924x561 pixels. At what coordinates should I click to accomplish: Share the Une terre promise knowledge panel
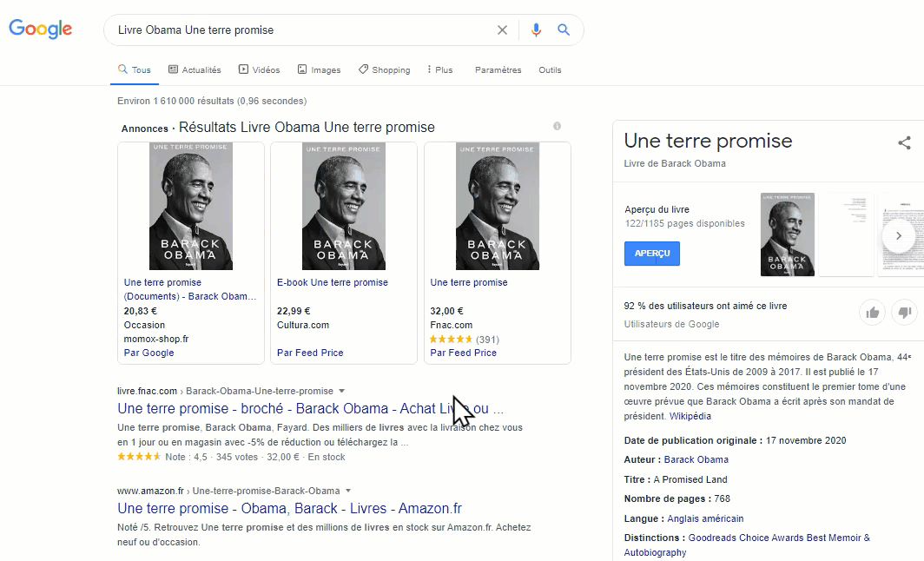pos(904,142)
